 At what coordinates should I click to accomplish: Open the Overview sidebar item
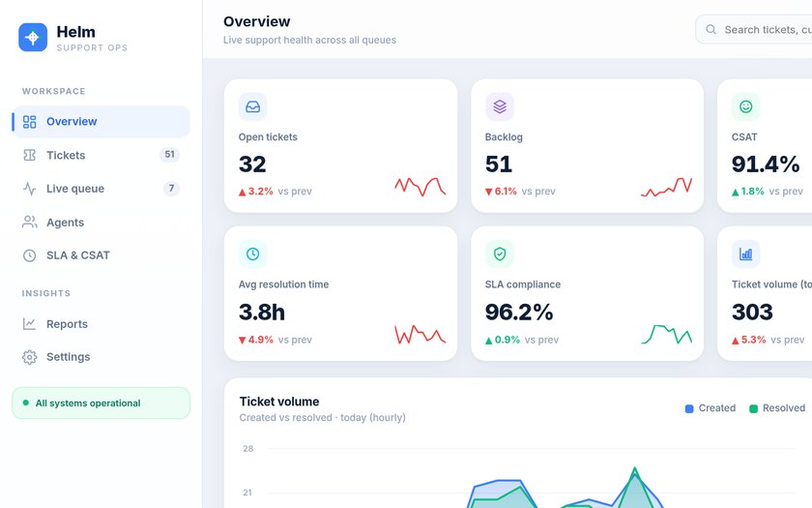pyautogui.click(x=101, y=122)
